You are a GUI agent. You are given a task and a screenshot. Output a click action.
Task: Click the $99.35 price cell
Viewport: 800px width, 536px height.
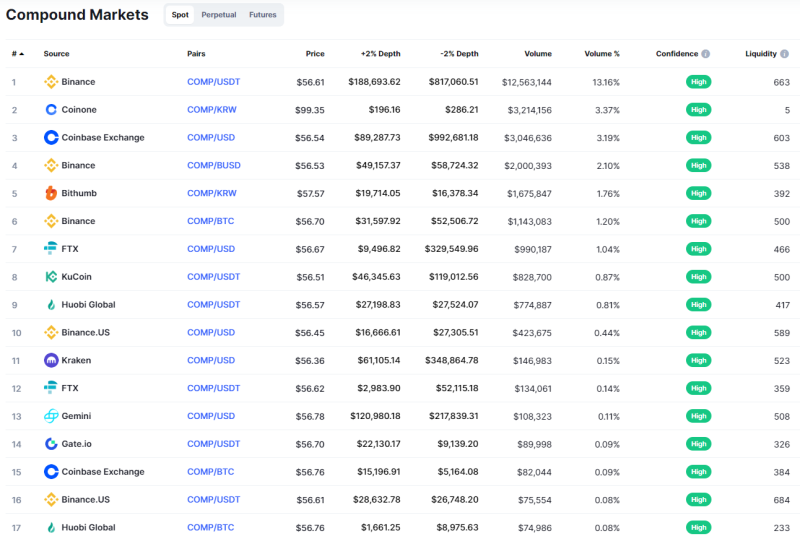pyautogui.click(x=310, y=110)
